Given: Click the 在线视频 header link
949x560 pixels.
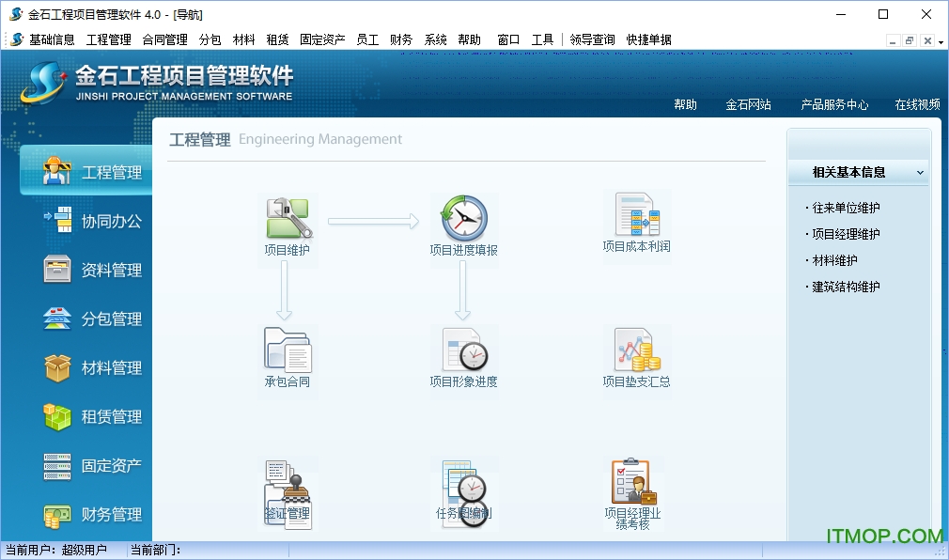Looking at the screenshot, I should tap(917, 105).
